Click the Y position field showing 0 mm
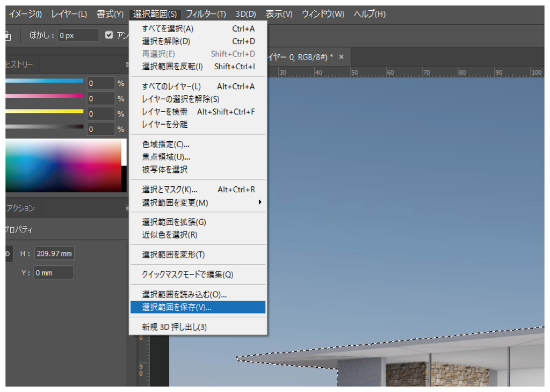This screenshot has height=392, width=550. pyautogui.click(x=54, y=273)
